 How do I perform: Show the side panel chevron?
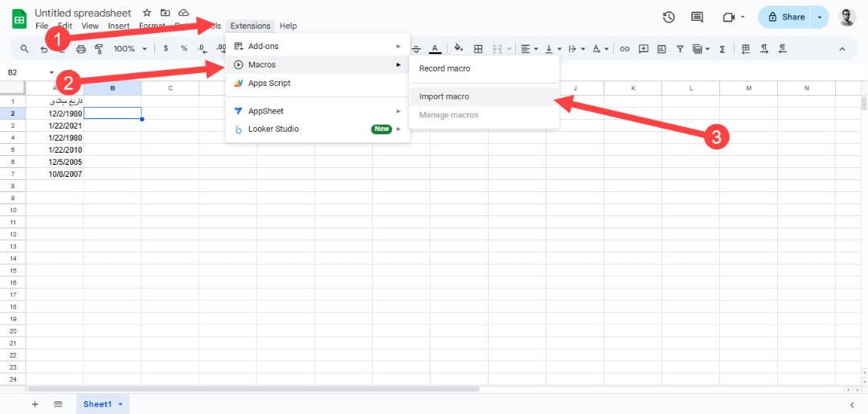852,404
